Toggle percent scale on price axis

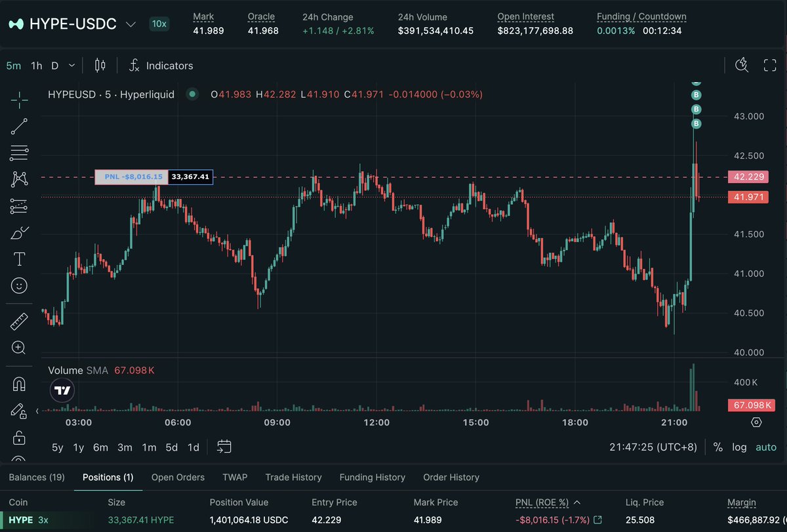(x=718, y=447)
